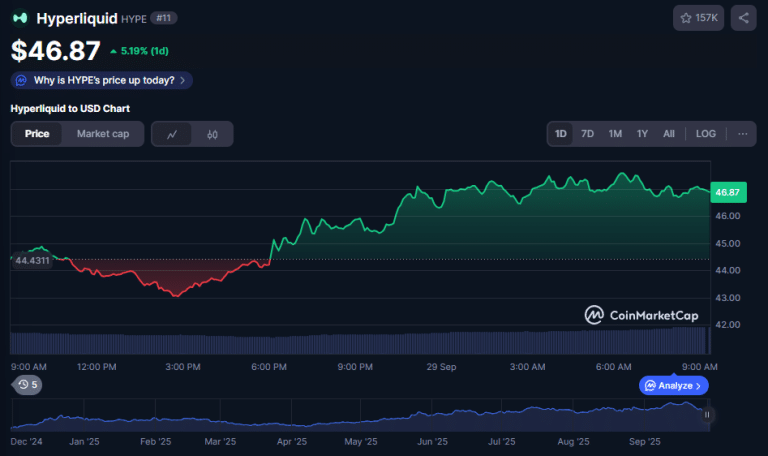Select the 1Y time range tab
The image size is (768, 456).
click(642, 134)
